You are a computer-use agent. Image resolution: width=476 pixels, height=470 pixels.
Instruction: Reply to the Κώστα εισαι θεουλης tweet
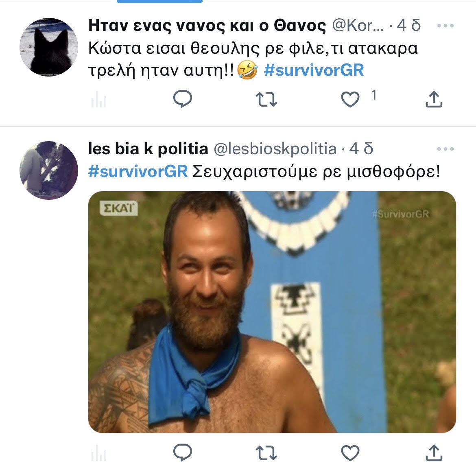(x=182, y=99)
